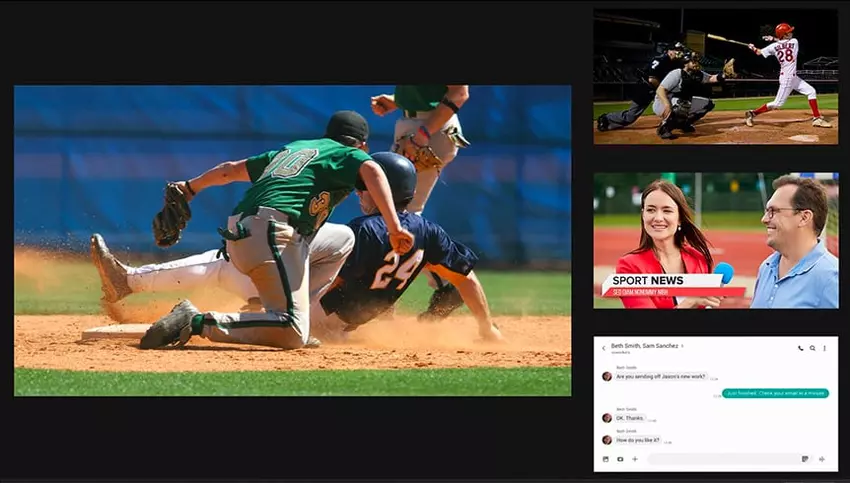Select the Sport News video window
The height and width of the screenshot is (483, 850).
715,240
